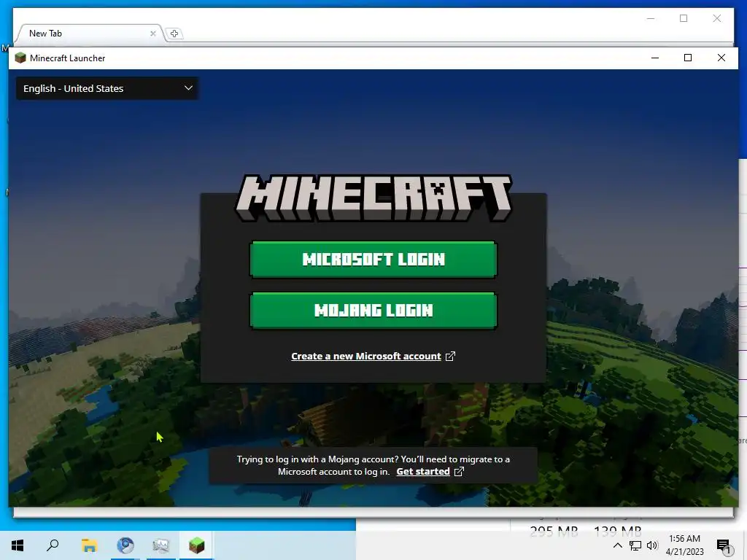747x560 pixels.
Task: Switch to the browser taskbar icon
Action: click(125, 545)
